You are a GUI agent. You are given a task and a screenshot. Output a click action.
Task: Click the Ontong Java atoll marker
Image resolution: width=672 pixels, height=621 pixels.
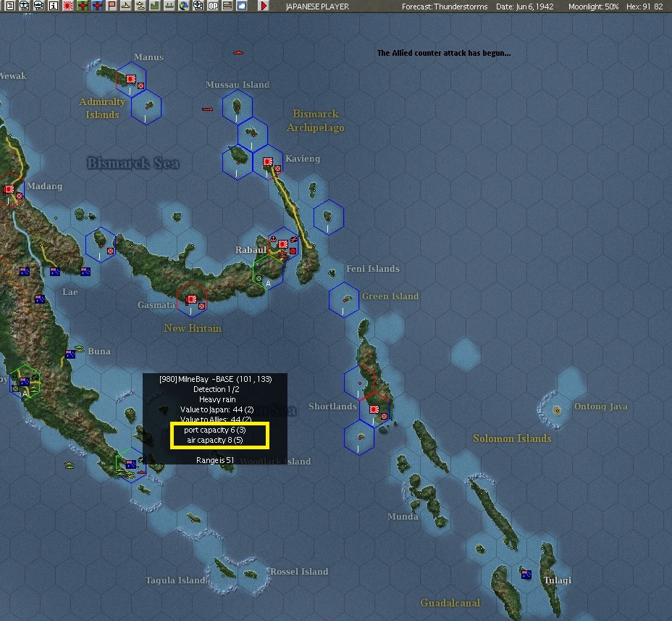click(x=557, y=410)
